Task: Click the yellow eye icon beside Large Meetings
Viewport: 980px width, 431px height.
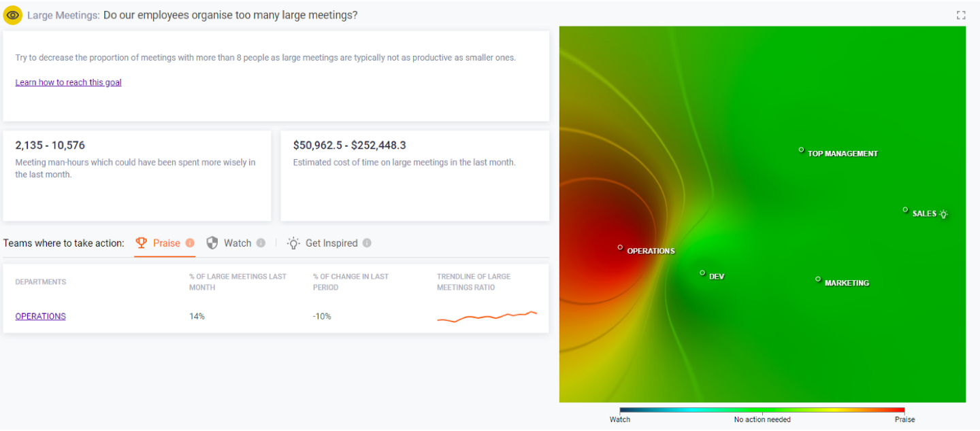Action: coord(13,14)
